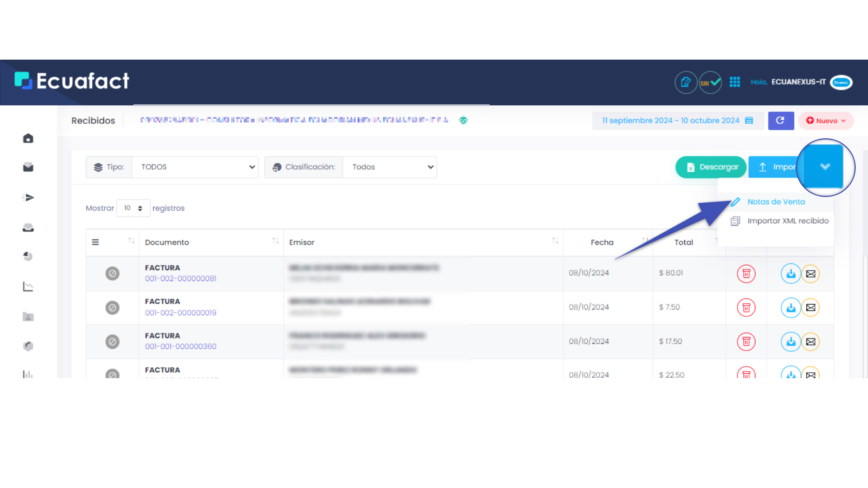Download invoice 001-002-000000019 using download icon
Viewport: 868px width, 488px height.
point(790,308)
